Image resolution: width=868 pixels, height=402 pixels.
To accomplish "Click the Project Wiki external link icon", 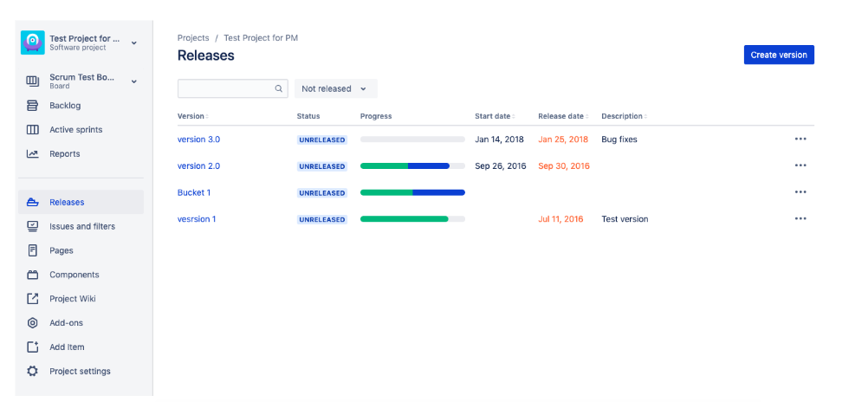I will coord(33,298).
